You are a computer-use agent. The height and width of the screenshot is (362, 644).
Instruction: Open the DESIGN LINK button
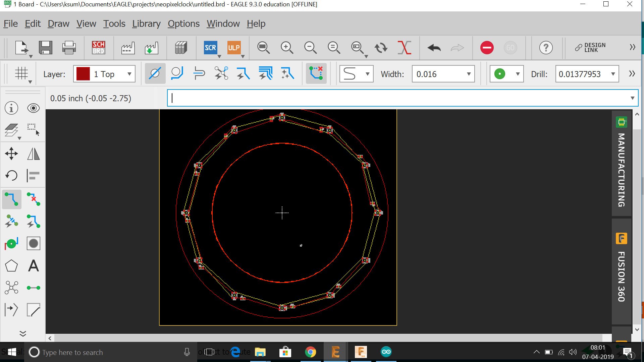pos(590,48)
